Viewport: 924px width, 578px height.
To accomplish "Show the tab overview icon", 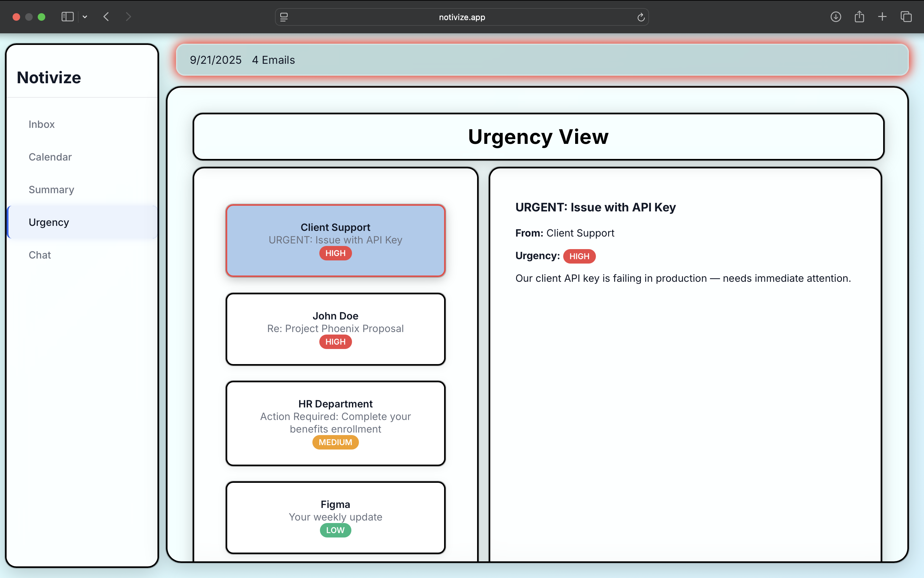I will click(x=906, y=17).
